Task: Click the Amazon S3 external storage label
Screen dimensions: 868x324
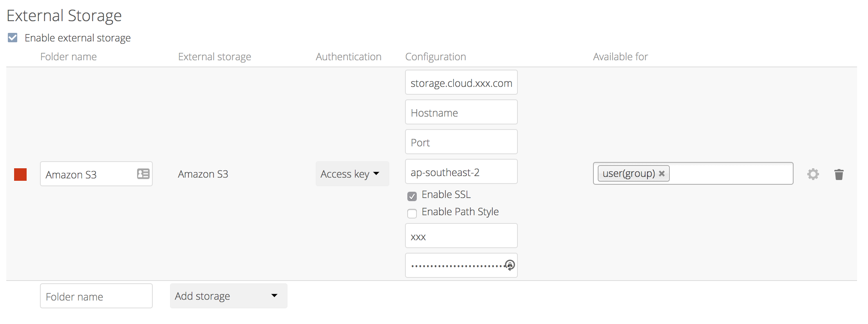Action: coord(203,174)
